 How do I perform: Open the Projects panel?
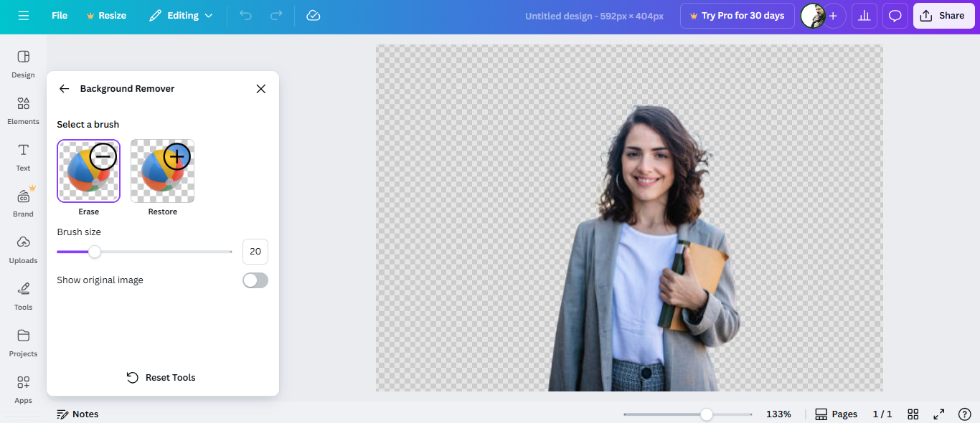(x=22, y=343)
